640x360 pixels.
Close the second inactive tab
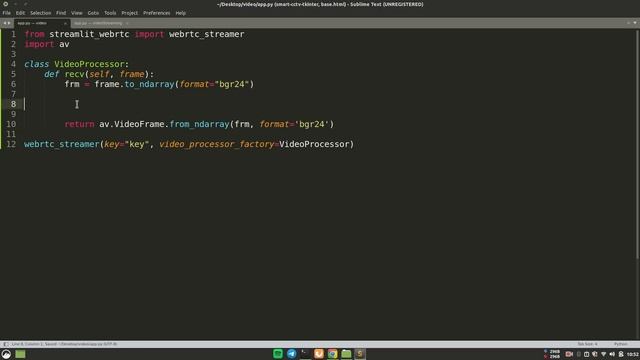tap(127, 23)
